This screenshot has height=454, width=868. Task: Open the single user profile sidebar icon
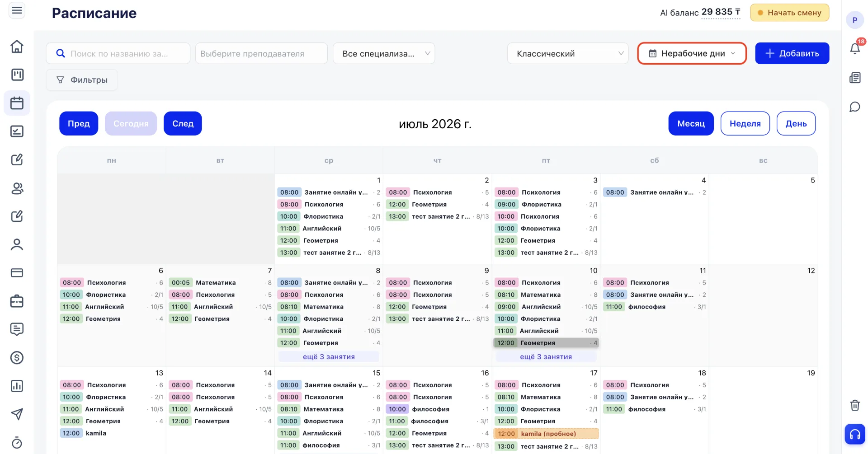17,244
